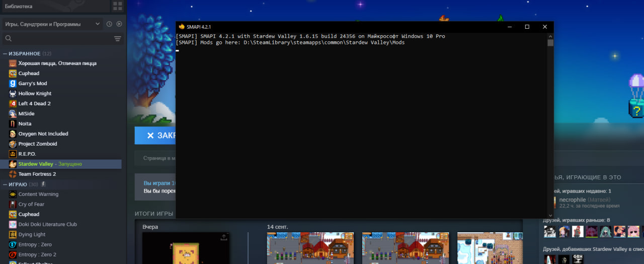The width and height of the screenshot is (644, 264).
Task: Collapse the ИГРАЮ category
Action: tap(5, 184)
